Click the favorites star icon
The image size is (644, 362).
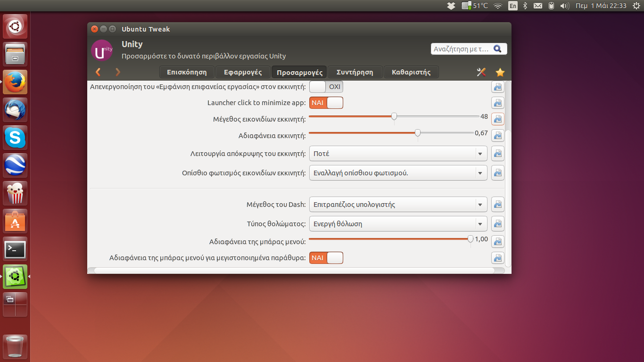click(x=500, y=72)
